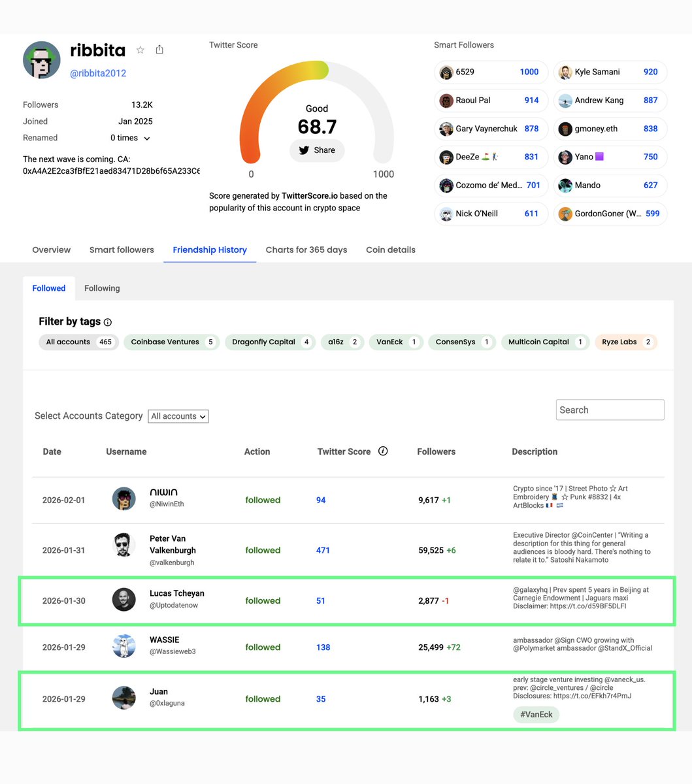Filter by Multicoin Capital tag
Viewport: 692px width, 784px height.
point(545,342)
